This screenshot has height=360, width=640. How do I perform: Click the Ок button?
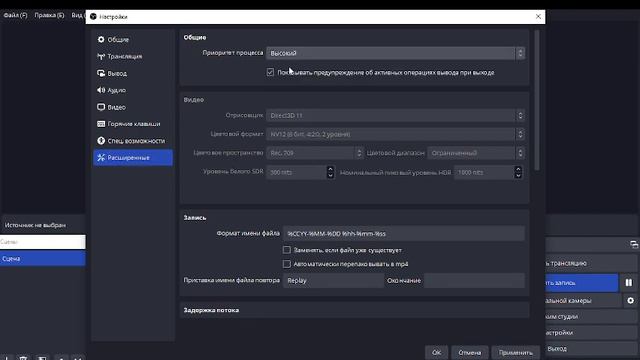[x=436, y=352]
